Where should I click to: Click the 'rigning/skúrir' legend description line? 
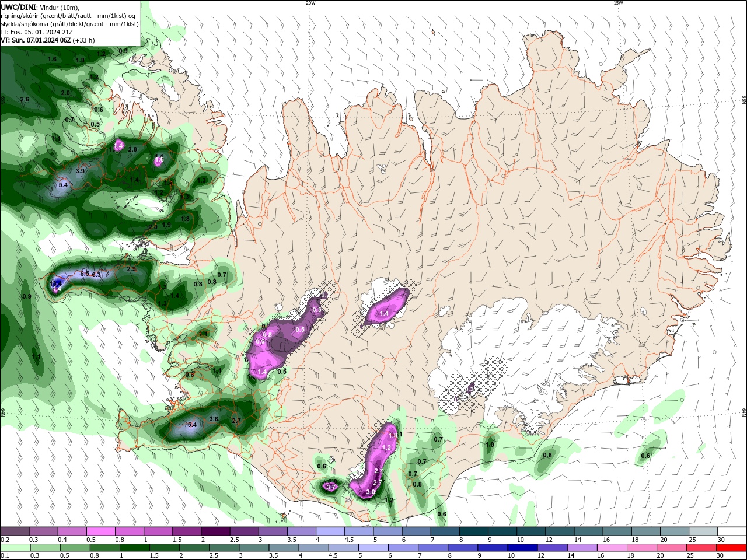click(x=69, y=16)
